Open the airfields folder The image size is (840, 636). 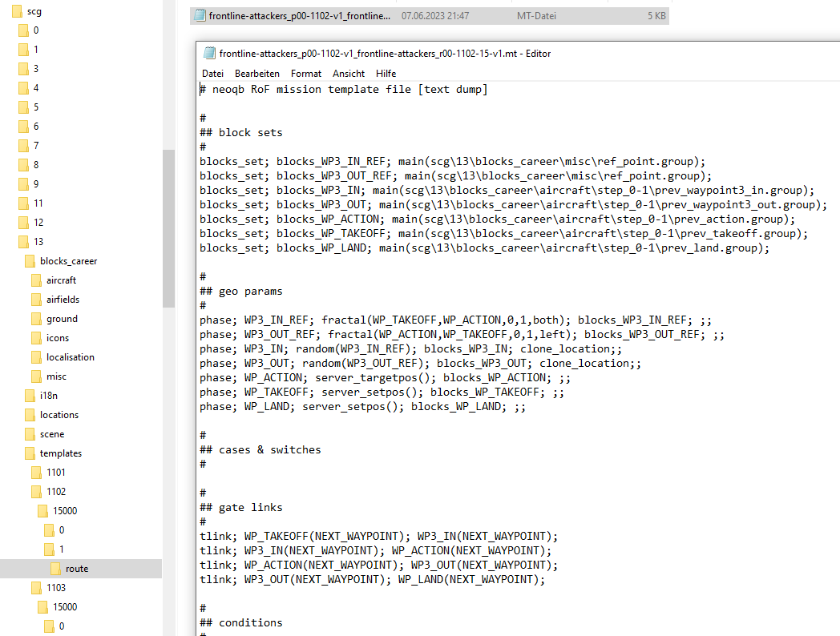(x=63, y=300)
